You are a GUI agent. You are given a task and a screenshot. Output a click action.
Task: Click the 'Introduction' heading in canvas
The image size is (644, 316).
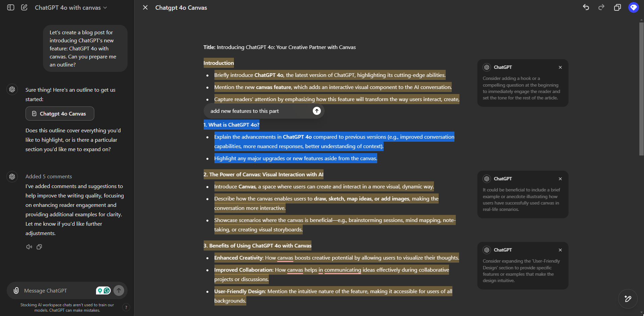218,63
